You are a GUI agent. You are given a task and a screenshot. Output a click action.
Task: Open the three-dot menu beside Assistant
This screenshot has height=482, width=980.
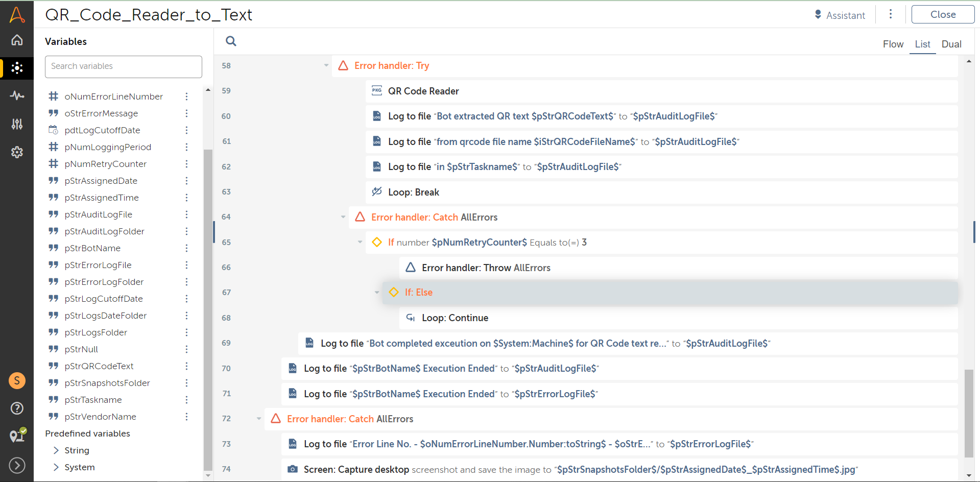890,14
